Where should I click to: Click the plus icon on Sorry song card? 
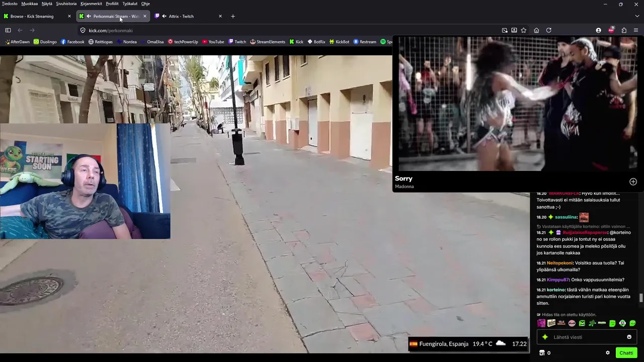click(633, 182)
